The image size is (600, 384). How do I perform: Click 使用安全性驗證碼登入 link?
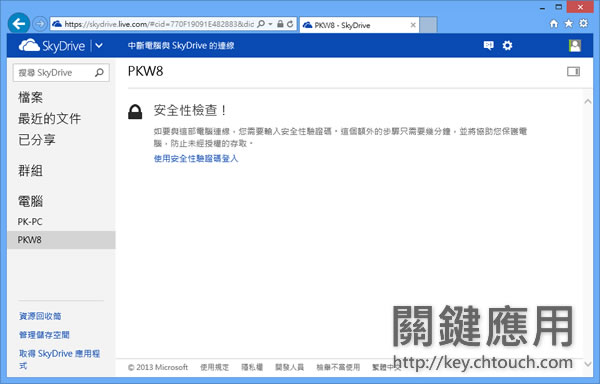[196, 158]
